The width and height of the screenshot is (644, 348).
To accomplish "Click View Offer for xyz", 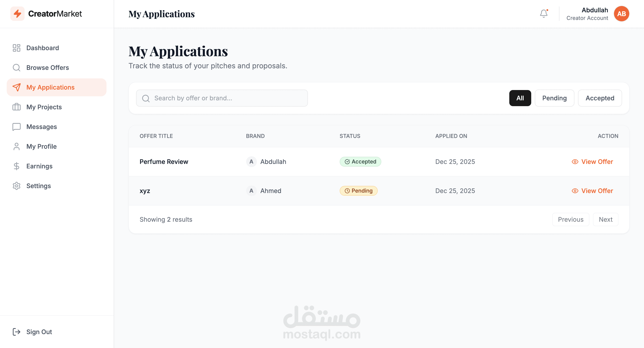I will click(597, 191).
